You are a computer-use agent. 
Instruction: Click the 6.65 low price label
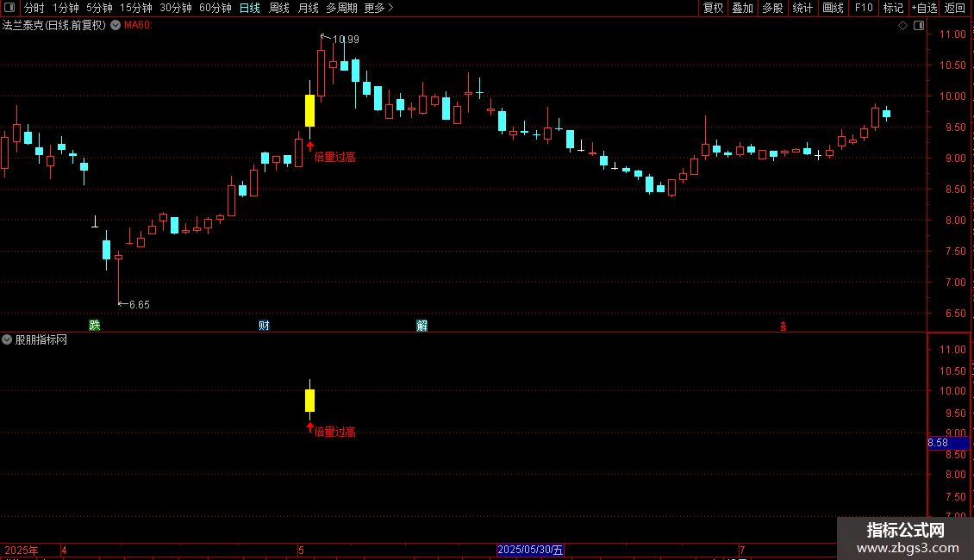pyautogui.click(x=139, y=305)
